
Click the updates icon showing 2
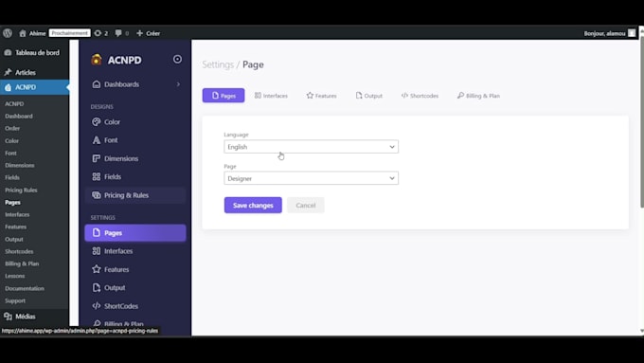click(x=98, y=33)
